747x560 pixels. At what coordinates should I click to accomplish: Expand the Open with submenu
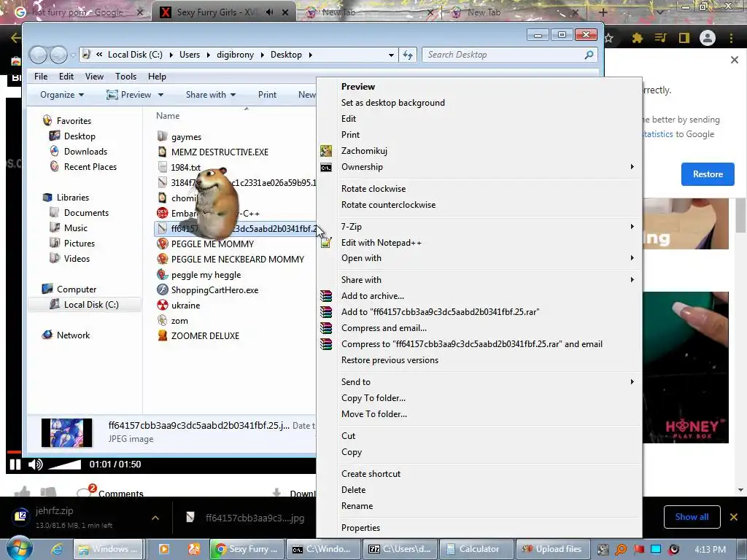point(481,258)
